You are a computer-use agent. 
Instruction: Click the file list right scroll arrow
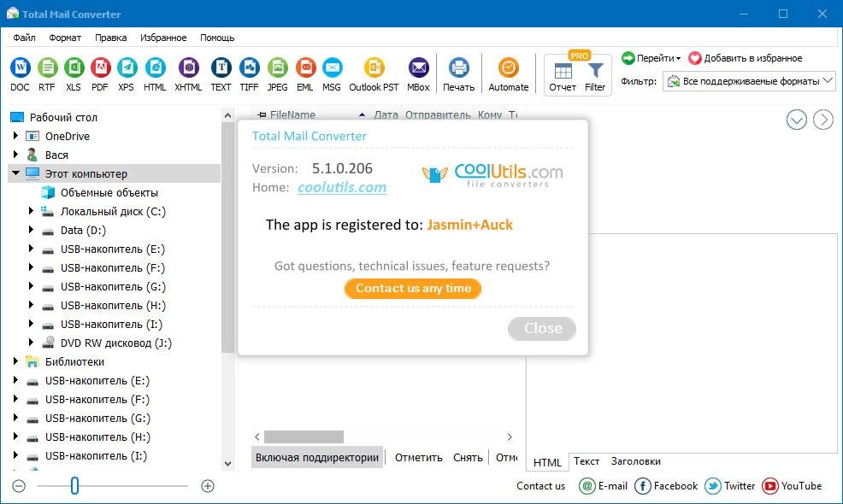click(x=509, y=437)
